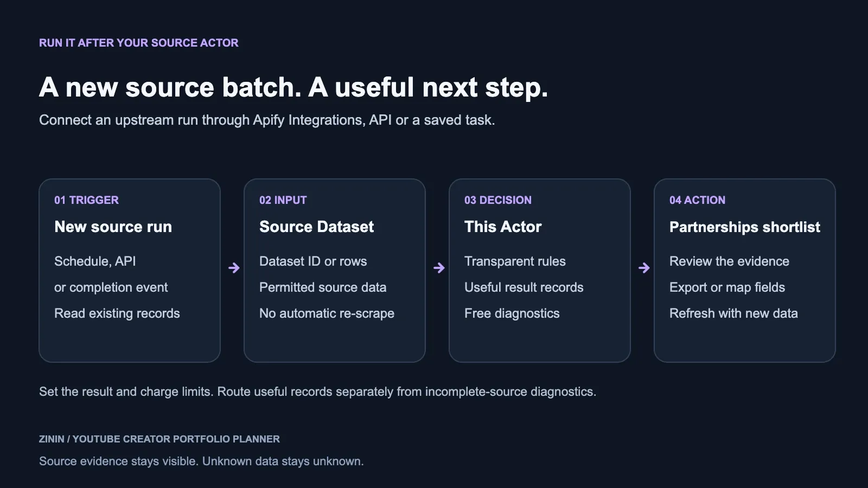Click the Source Dataset card title
The height and width of the screenshot is (488, 868).
(x=316, y=227)
